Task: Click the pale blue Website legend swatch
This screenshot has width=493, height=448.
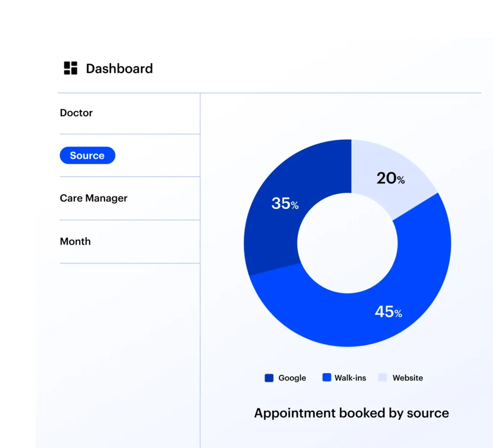Action: 382,378
